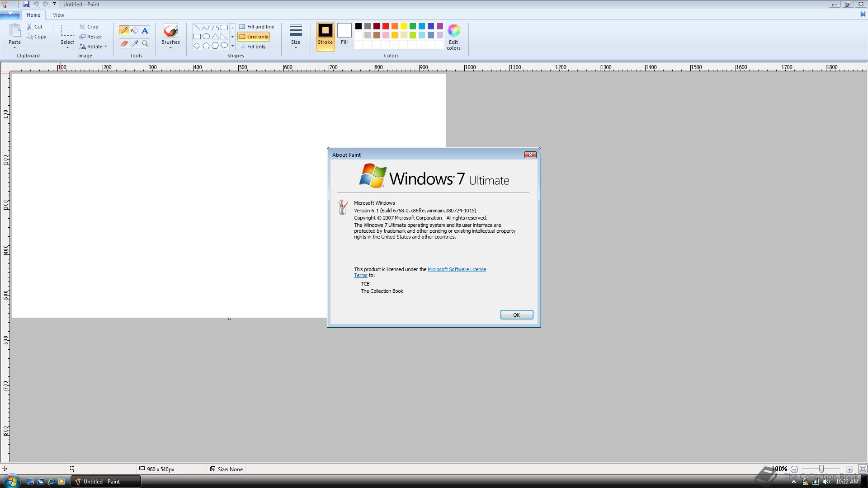This screenshot has height=488, width=868.
Task: Click the Save icon in title bar
Action: (26, 4)
